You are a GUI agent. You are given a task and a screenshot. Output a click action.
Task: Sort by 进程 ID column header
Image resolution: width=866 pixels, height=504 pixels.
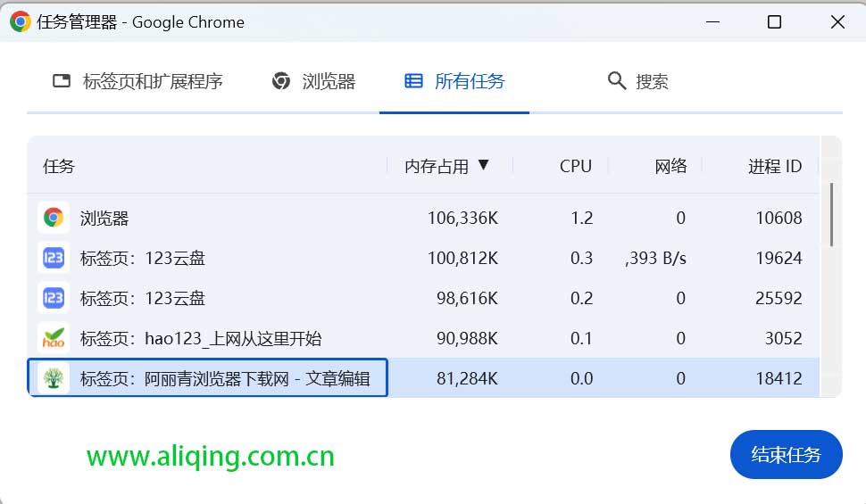pos(775,166)
